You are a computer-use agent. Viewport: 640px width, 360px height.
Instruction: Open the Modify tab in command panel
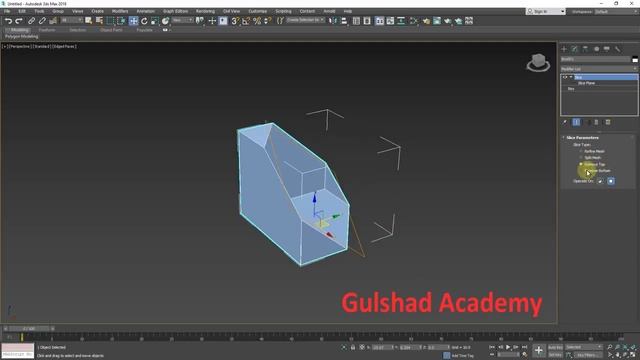pyautogui.click(x=575, y=49)
